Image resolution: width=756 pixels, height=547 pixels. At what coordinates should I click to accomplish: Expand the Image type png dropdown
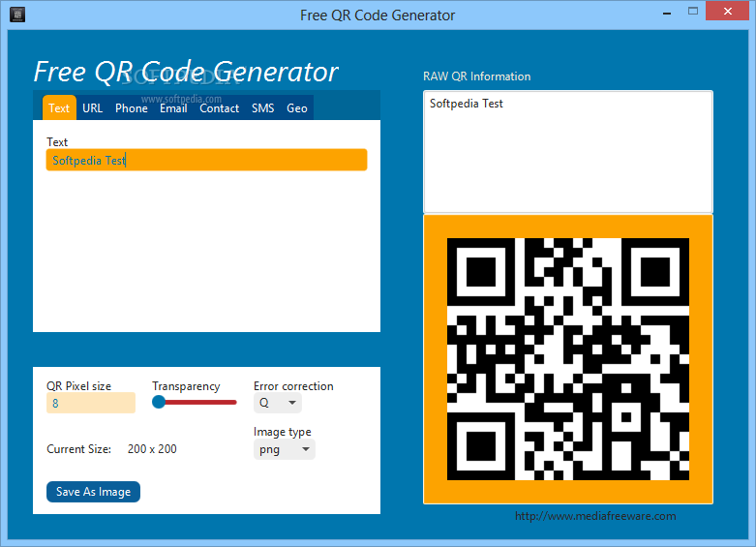[284, 449]
